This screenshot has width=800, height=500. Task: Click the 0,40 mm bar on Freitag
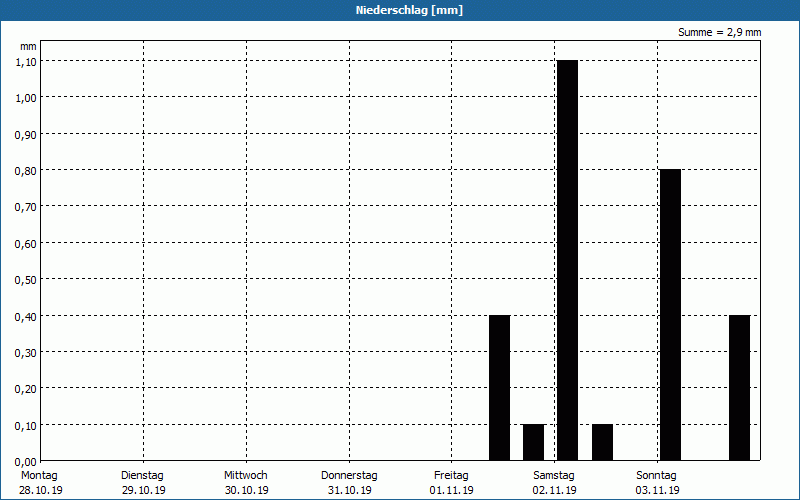[x=499, y=388]
